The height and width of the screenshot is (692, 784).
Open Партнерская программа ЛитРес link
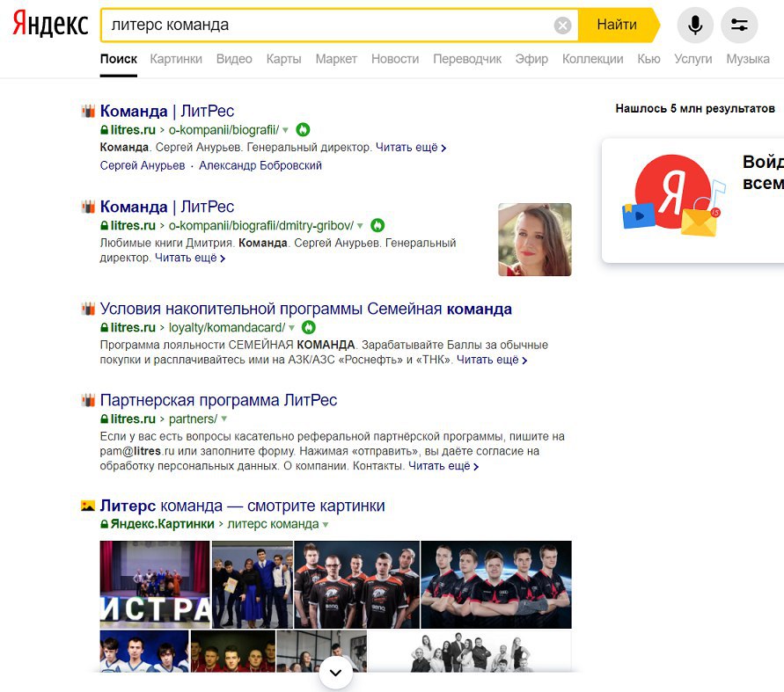[218, 400]
